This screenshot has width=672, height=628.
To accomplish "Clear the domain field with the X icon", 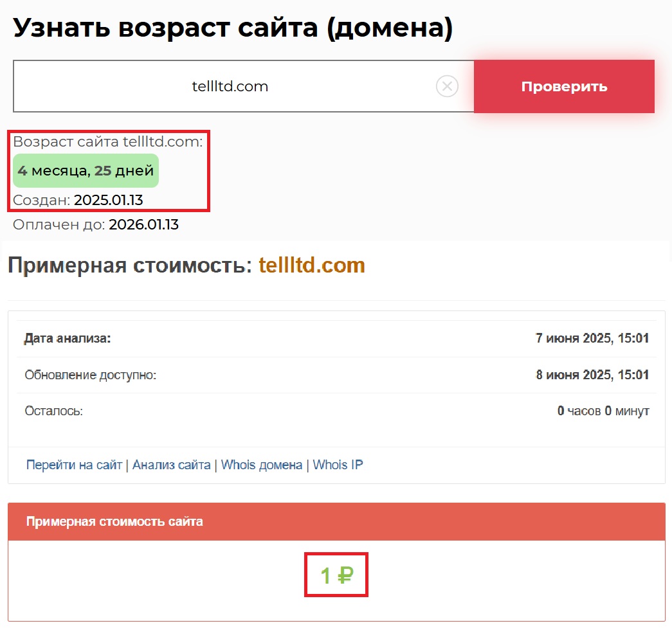I will pyautogui.click(x=447, y=86).
